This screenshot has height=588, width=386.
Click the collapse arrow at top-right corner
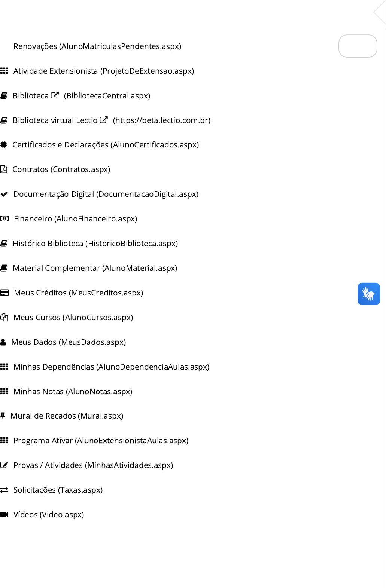click(380, 12)
